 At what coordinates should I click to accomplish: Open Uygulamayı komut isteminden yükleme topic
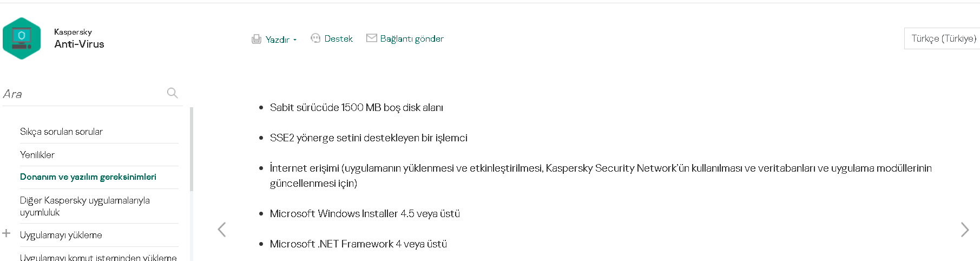(98, 257)
